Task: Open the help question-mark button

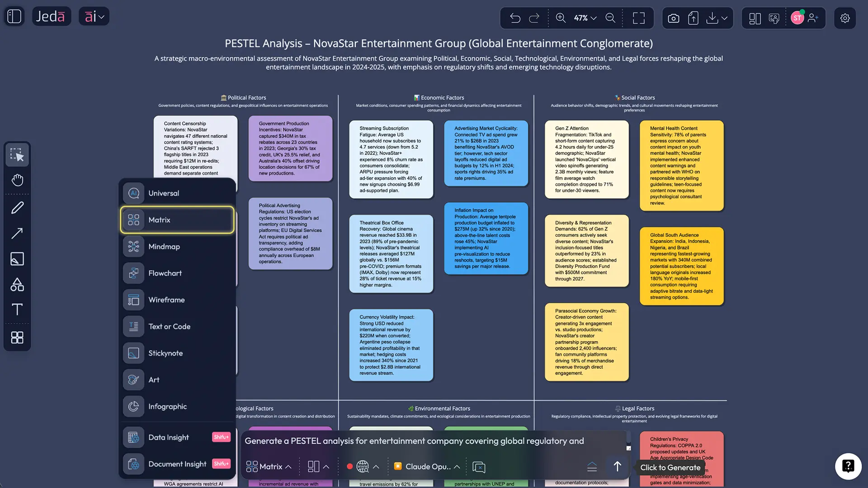Action: 848,466
